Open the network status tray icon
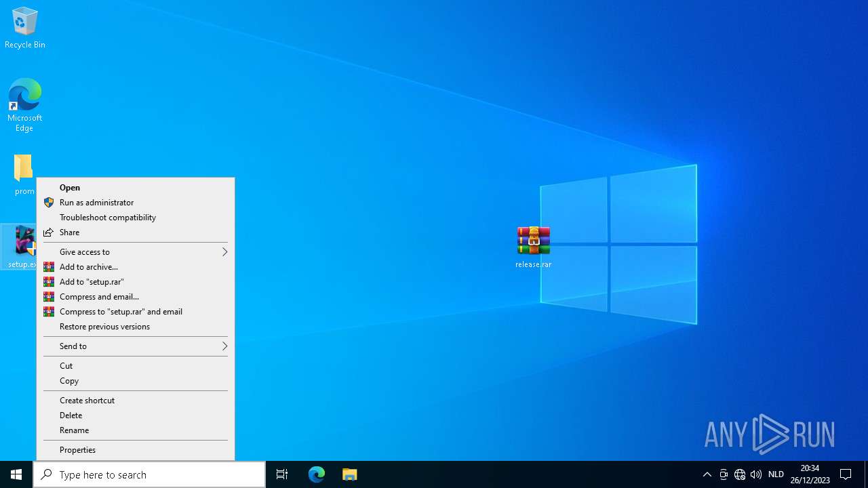 click(x=740, y=474)
